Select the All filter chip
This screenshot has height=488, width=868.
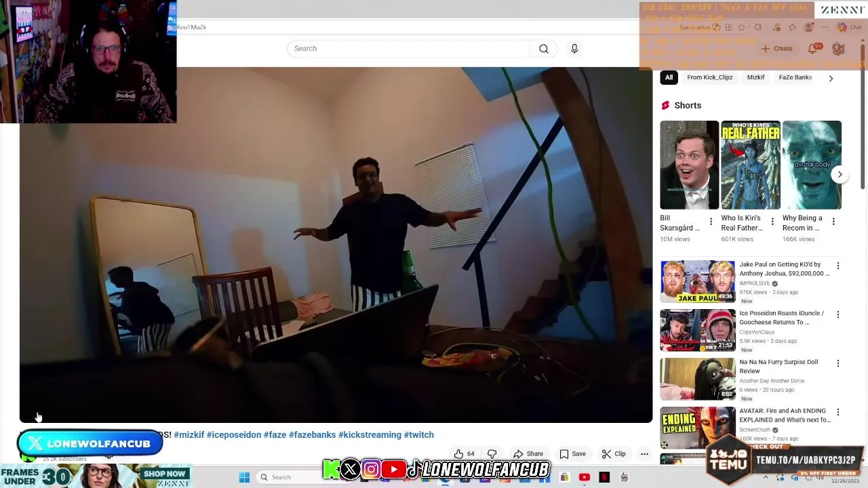point(669,77)
